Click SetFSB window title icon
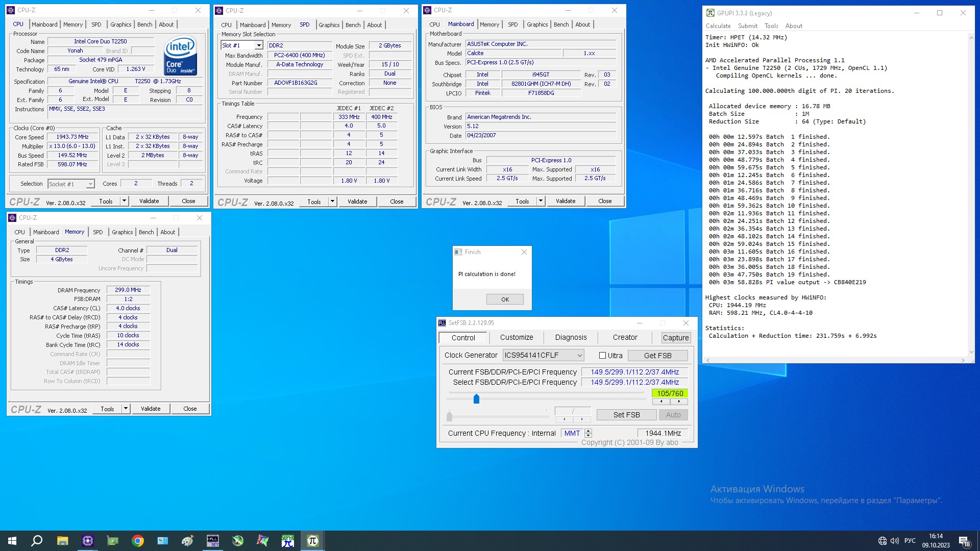 point(442,323)
